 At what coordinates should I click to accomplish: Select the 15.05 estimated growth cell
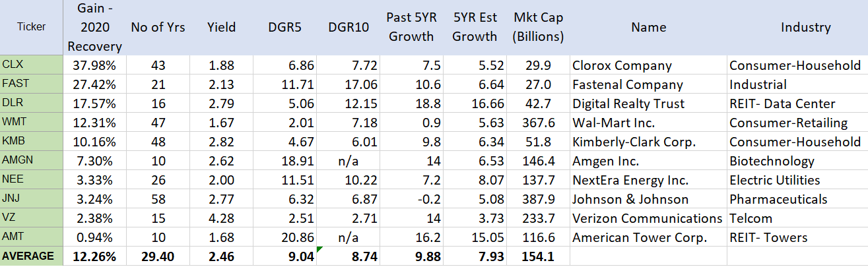click(476, 237)
